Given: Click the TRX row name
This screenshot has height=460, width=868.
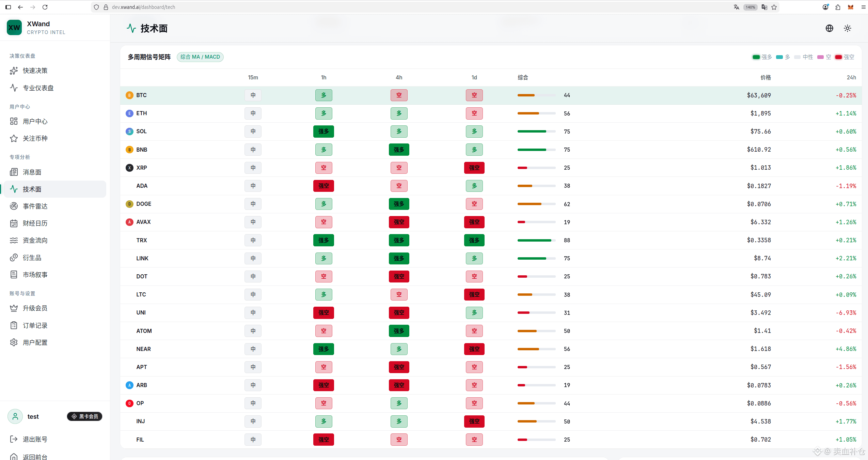Looking at the screenshot, I should pyautogui.click(x=142, y=240).
